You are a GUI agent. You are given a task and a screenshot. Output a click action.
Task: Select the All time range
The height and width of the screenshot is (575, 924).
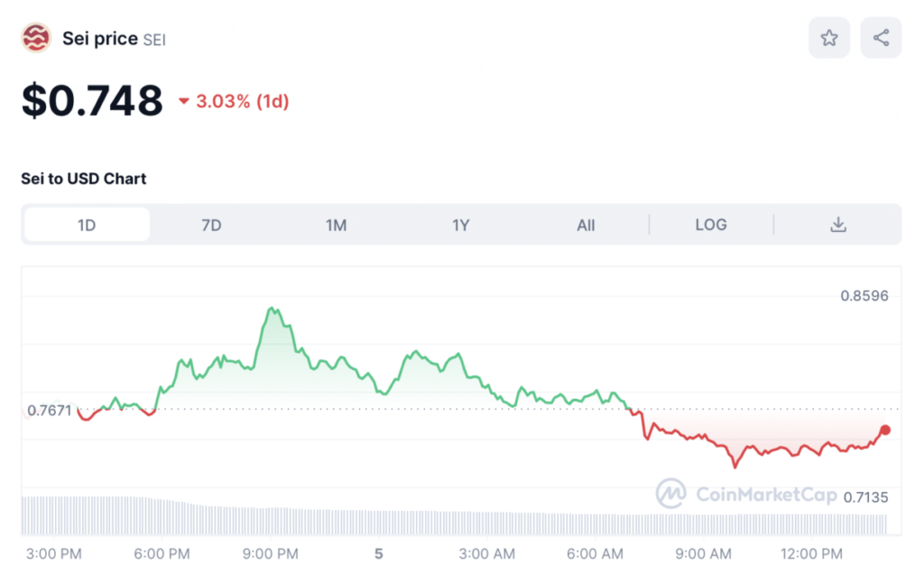586,225
